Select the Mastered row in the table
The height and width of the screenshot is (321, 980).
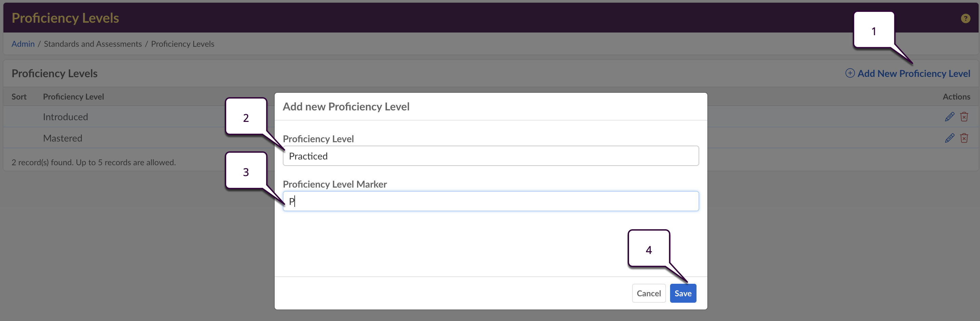(x=63, y=138)
